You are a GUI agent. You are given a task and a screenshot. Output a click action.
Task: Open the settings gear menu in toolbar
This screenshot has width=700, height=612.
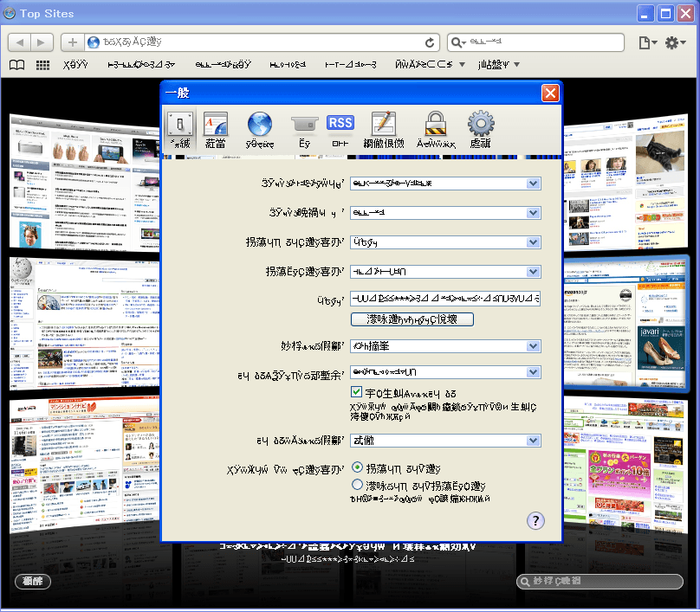click(675, 42)
